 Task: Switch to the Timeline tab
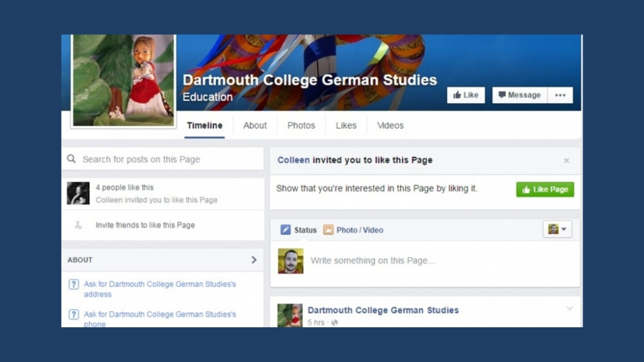(204, 126)
